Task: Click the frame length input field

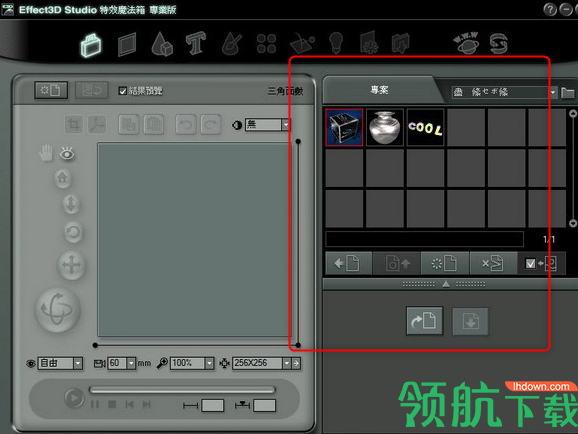Action: (213, 405)
